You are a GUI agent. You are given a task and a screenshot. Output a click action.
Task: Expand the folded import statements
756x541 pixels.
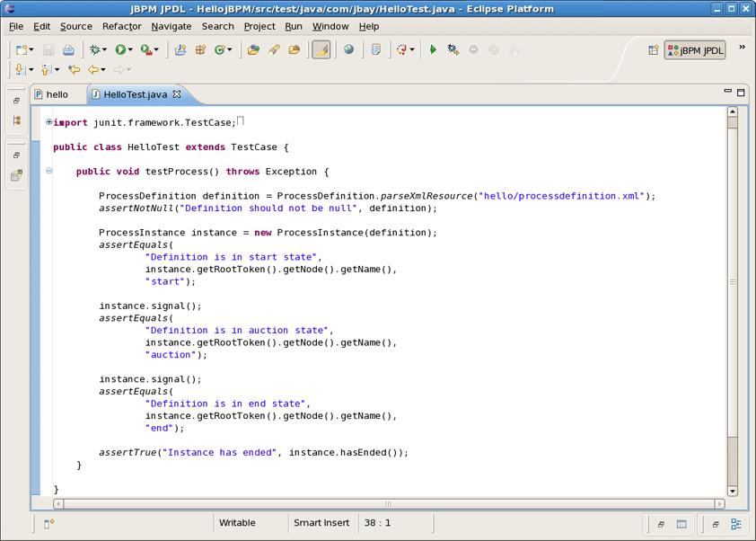49,122
